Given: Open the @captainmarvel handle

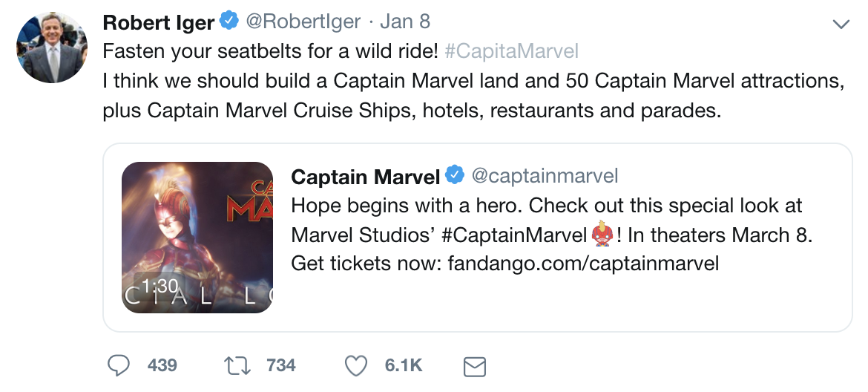Looking at the screenshot, I should click(545, 176).
